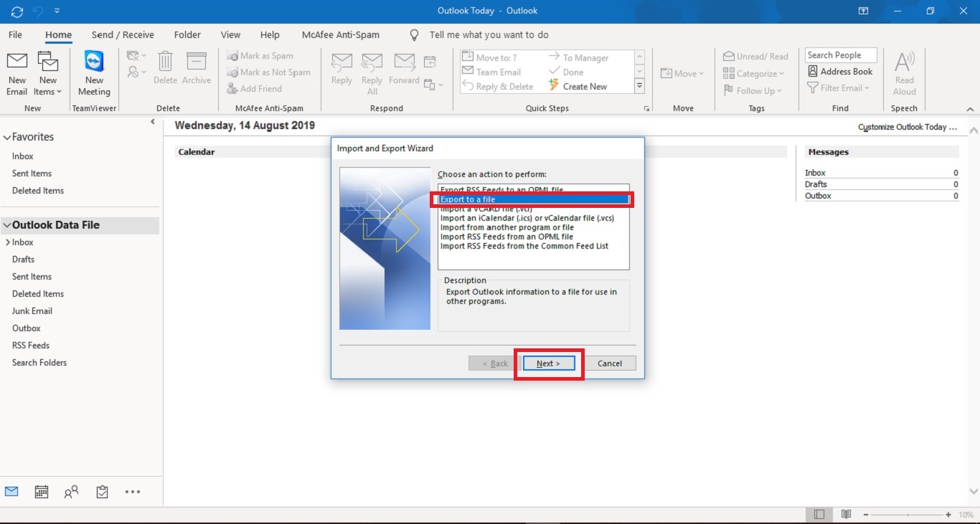Open Search Folders

coord(39,363)
